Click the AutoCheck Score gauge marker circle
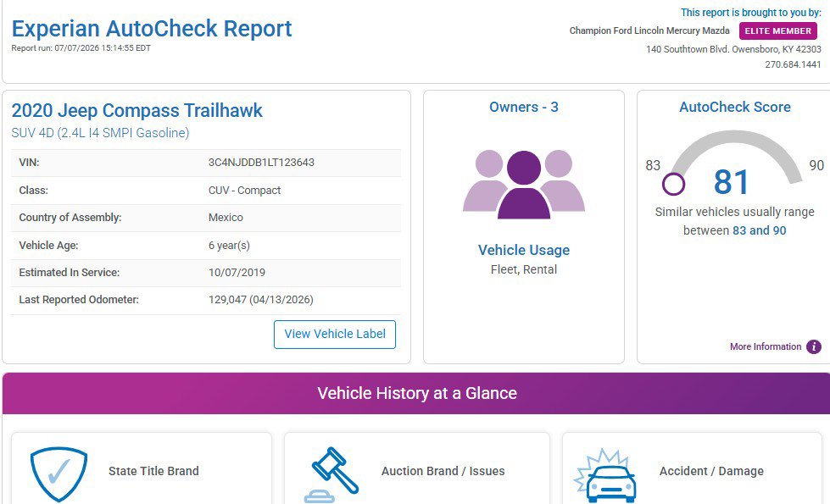 (x=673, y=184)
